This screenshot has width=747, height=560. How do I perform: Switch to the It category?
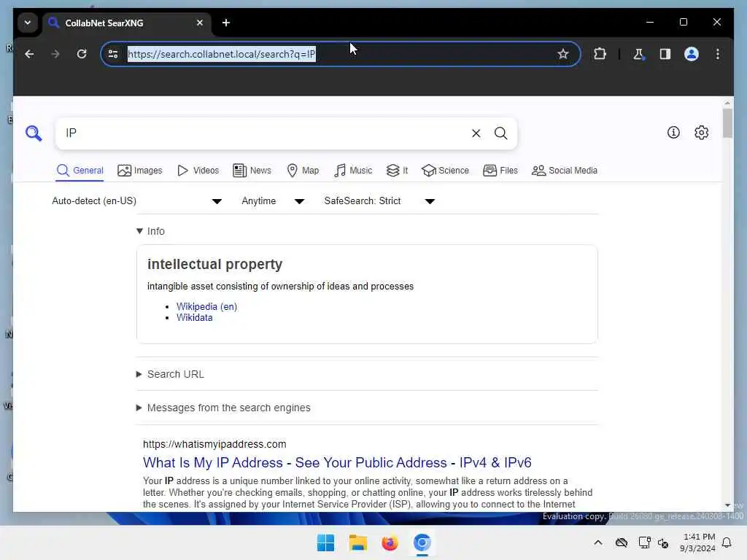397,171
